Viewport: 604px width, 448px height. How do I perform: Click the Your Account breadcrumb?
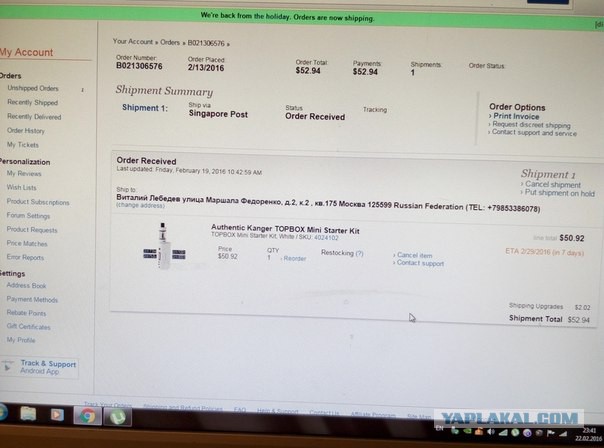133,42
